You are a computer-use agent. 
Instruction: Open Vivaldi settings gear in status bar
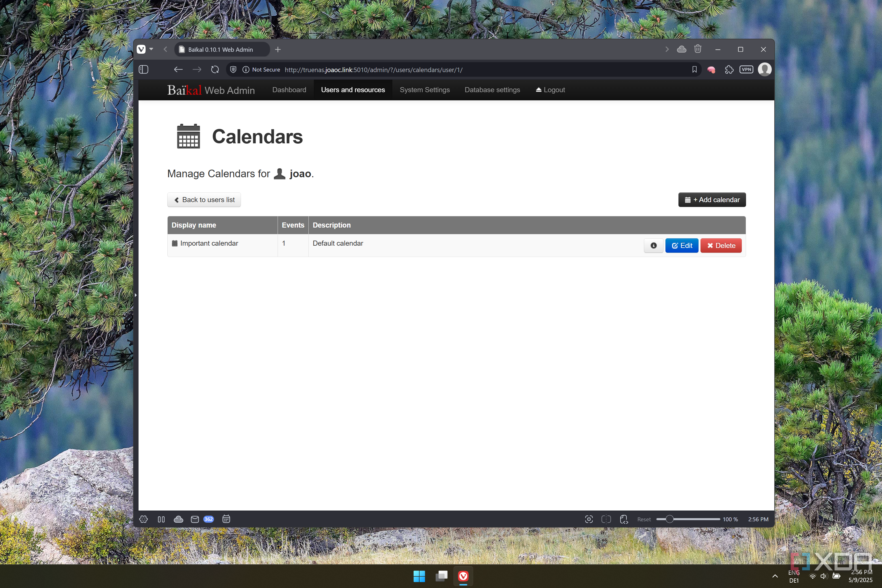[x=144, y=519]
